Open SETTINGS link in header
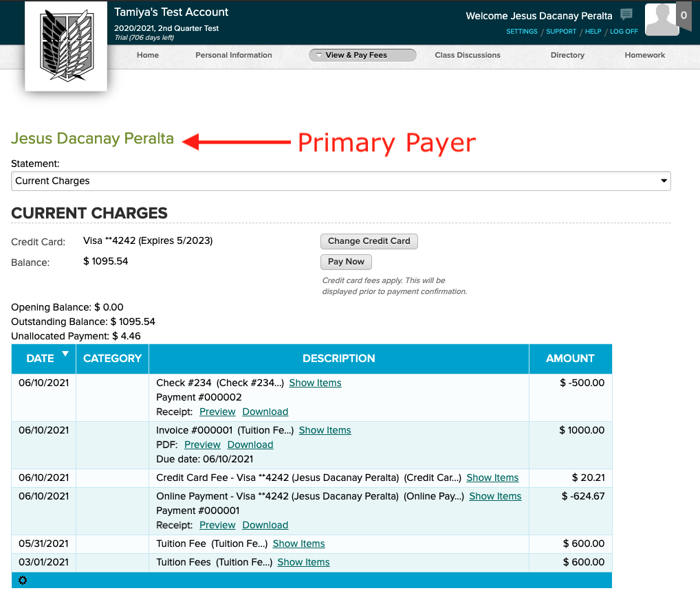The image size is (700, 595). [x=521, y=32]
